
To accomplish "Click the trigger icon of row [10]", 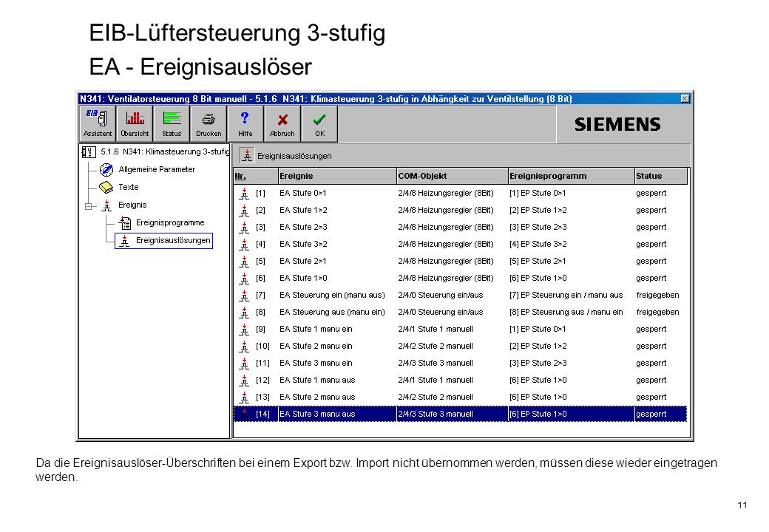I will coord(244,347).
